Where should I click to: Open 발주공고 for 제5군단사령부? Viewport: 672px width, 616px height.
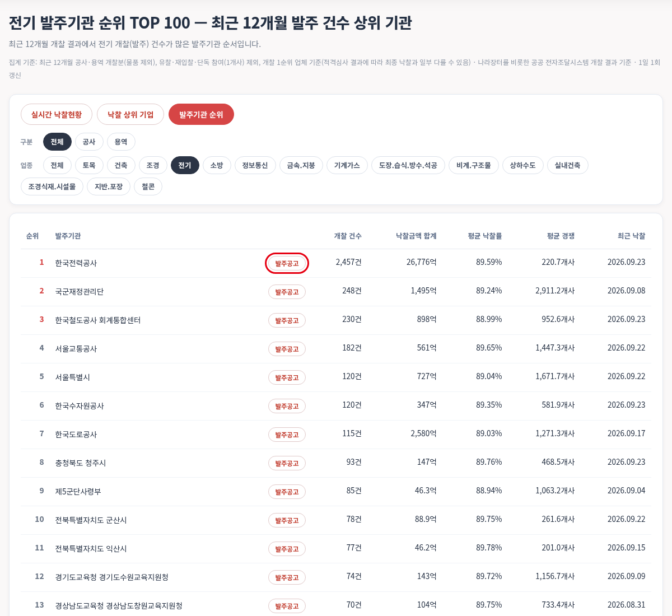point(287,492)
